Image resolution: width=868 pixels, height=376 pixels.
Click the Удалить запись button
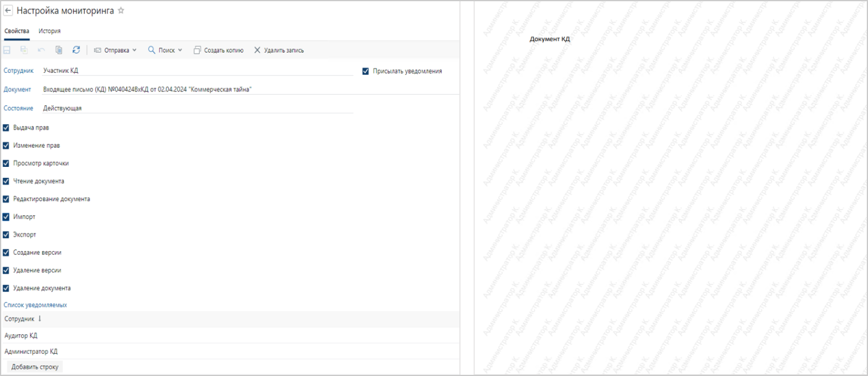click(x=278, y=50)
